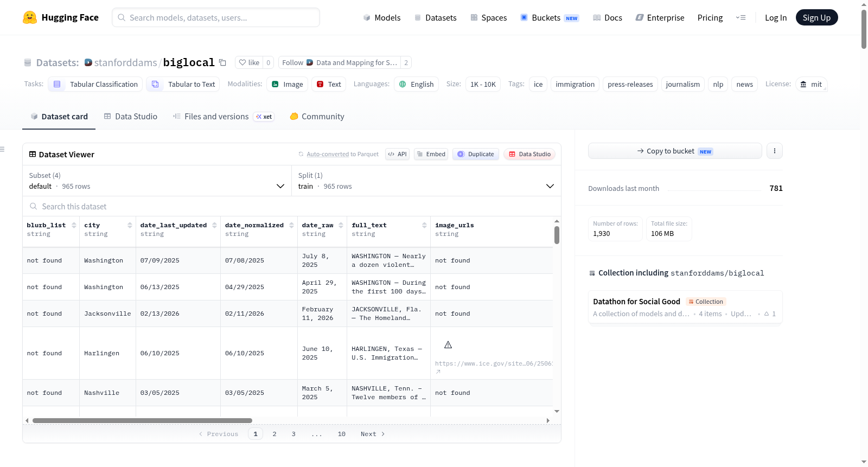
Task: Click the Tabular to Text task tag
Action: (183, 84)
